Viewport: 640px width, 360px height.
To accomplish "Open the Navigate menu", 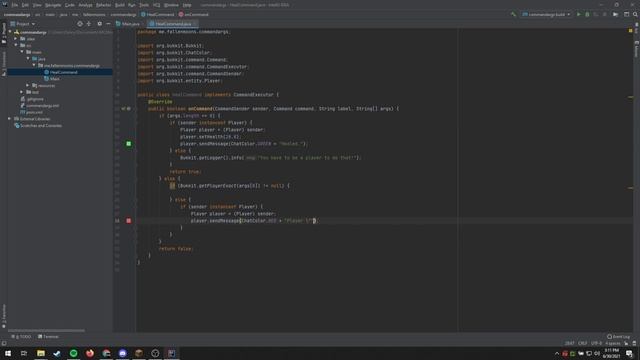I will [53, 5].
